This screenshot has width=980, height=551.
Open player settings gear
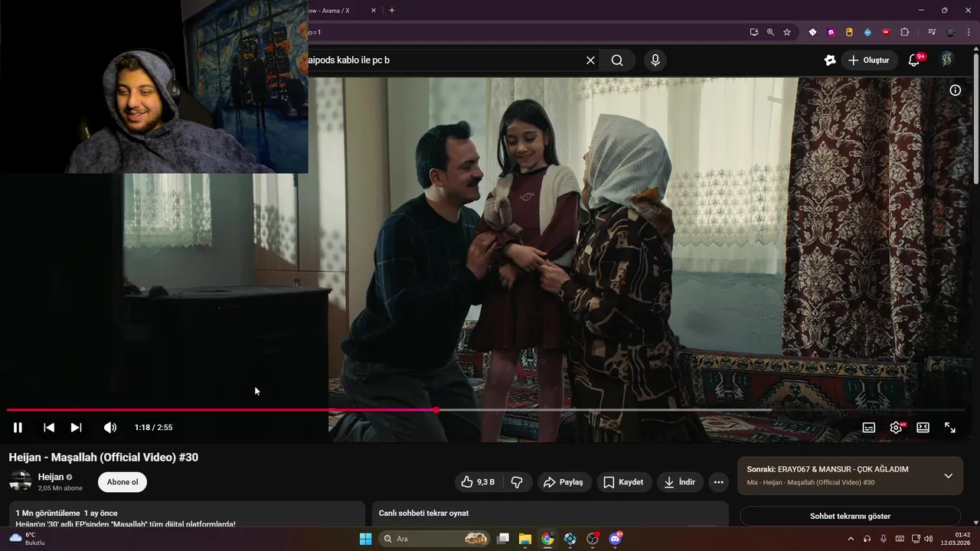click(x=896, y=428)
